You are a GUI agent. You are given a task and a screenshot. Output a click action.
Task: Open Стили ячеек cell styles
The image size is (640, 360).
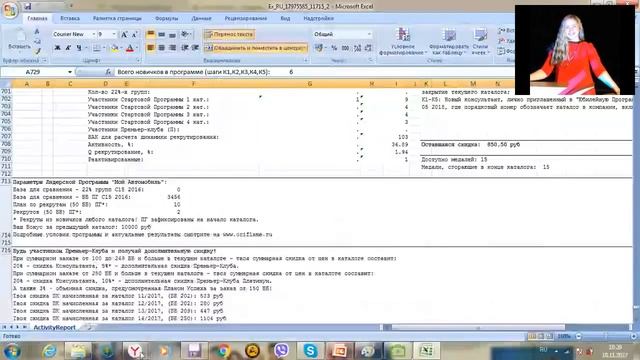480,42
